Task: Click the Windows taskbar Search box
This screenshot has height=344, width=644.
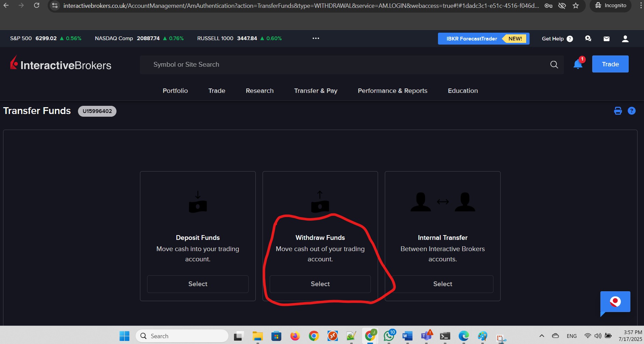Action: pos(182,336)
